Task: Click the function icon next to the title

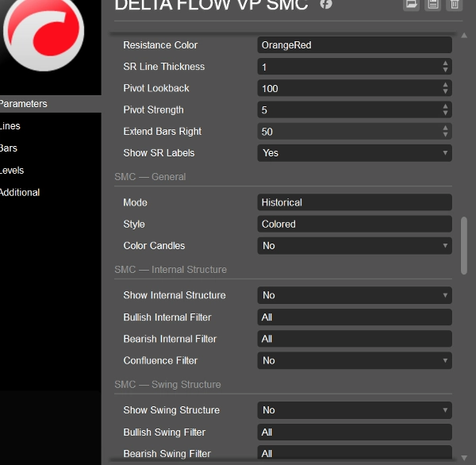Action: (x=326, y=4)
